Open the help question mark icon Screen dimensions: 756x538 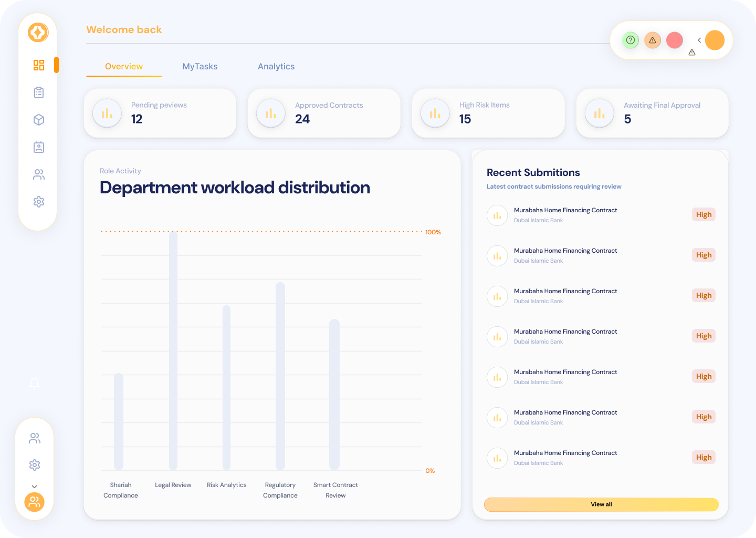click(631, 40)
